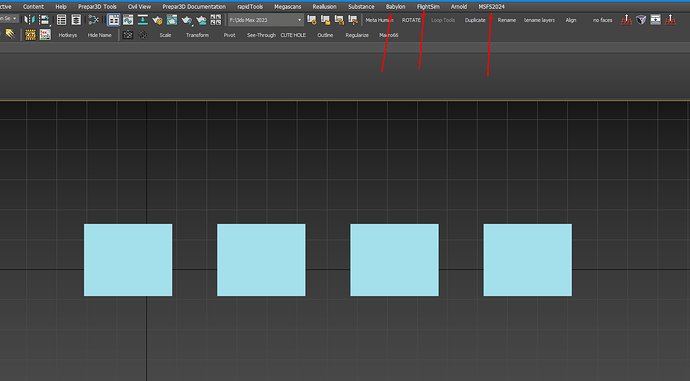Click the orange film-strip icon before Hotkeys
Image resolution: width=690 pixels, height=381 pixels.
[x=30, y=35]
